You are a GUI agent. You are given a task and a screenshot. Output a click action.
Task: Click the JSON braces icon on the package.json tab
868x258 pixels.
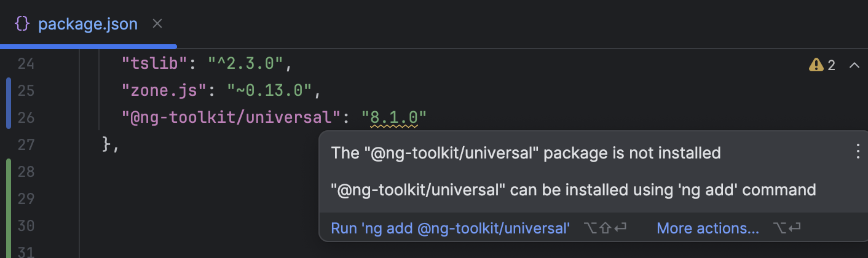click(x=22, y=25)
